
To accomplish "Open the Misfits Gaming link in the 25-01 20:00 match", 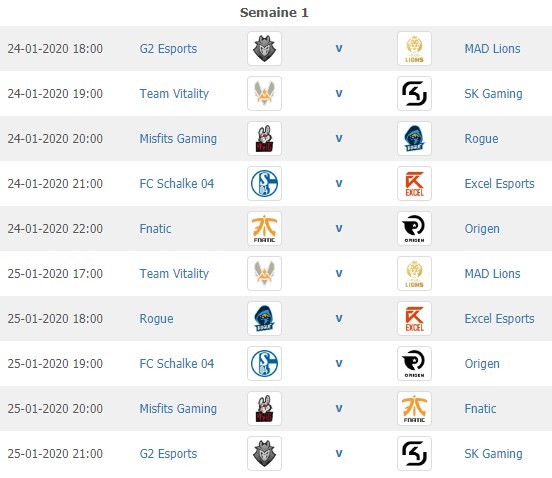I will (x=178, y=409).
